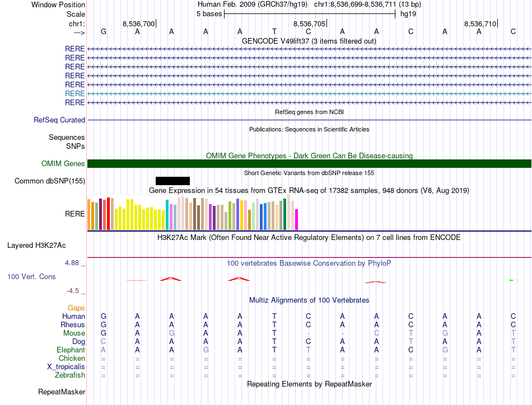
Task: Click the Rhesus species label
Action: pyautogui.click(x=73, y=324)
